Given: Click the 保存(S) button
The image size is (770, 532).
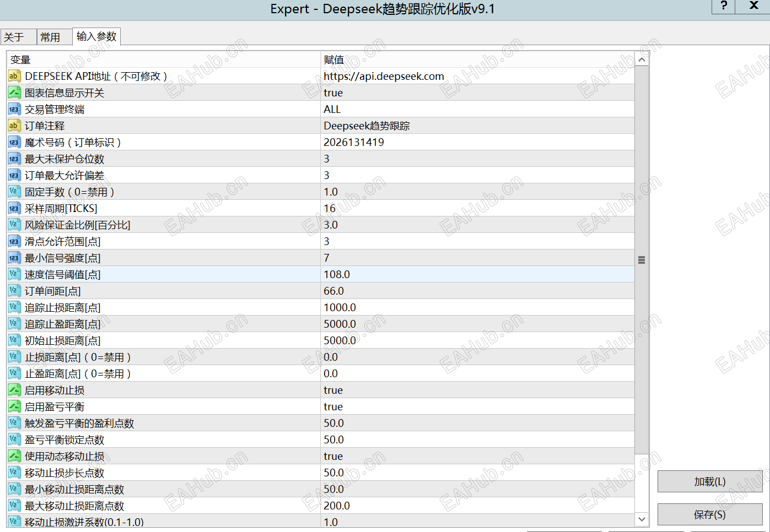Looking at the screenshot, I should 710,515.
